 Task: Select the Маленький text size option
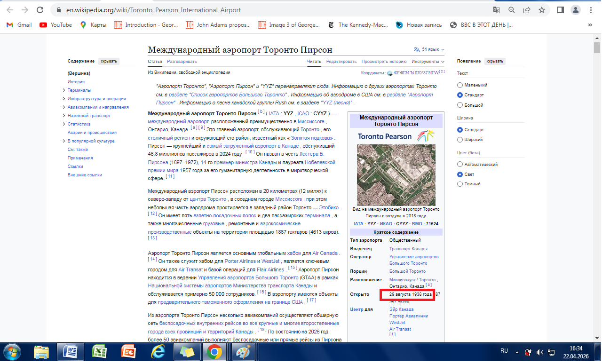coord(460,85)
